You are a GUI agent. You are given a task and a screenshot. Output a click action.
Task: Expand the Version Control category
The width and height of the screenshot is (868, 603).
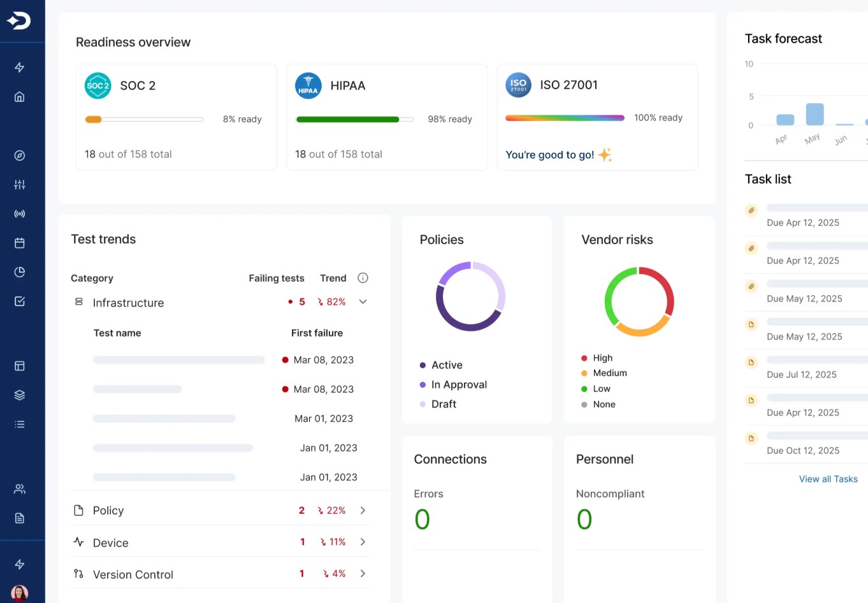coord(363,574)
